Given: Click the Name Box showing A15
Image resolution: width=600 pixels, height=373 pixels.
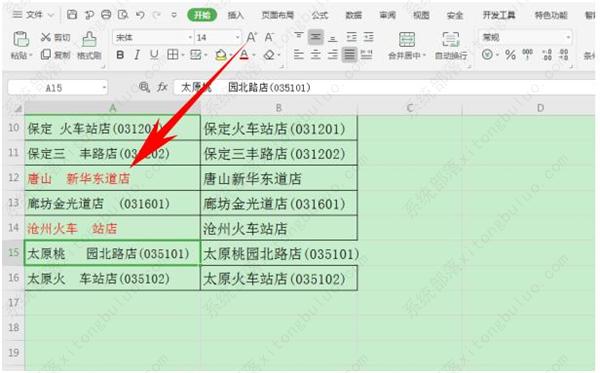Looking at the screenshot, I should click(57, 88).
